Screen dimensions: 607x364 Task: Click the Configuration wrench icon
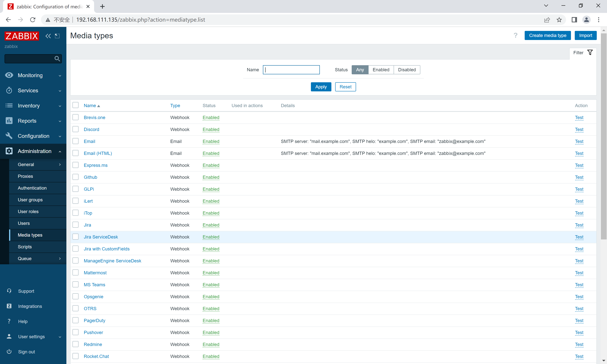pyautogui.click(x=9, y=136)
